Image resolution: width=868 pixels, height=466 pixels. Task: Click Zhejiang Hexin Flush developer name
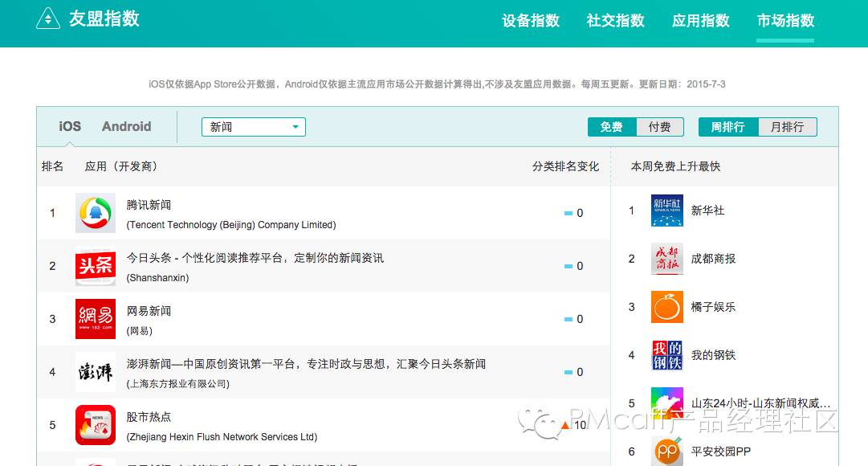[x=222, y=436]
